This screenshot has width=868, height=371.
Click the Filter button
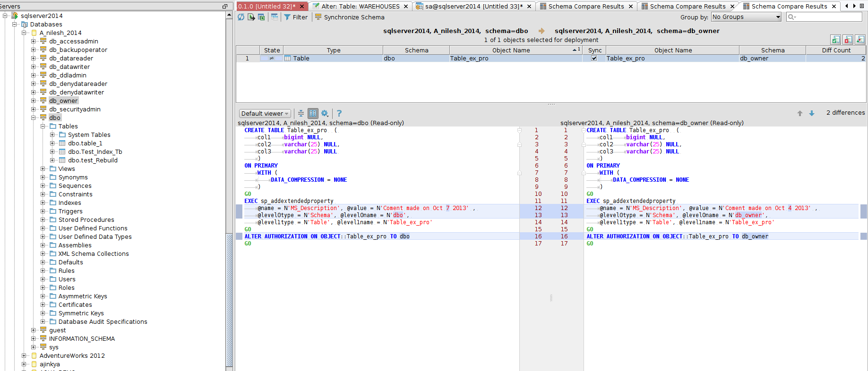tap(295, 17)
